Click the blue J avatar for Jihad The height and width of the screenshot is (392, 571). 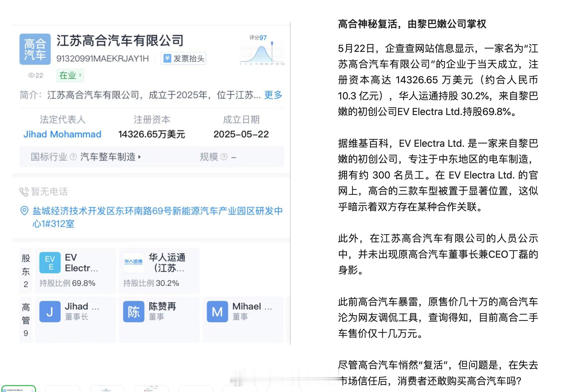[50, 312]
